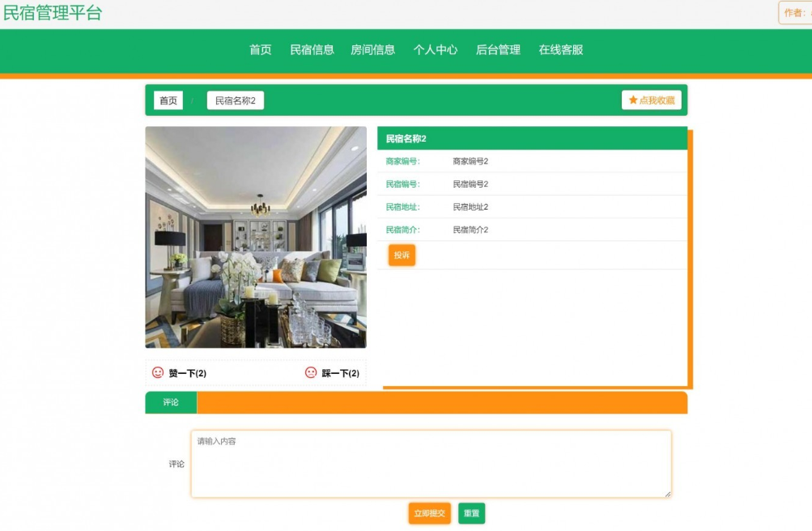Open the 首页 navigation menu item
Viewport: 812px width, 531px height.
(261, 49)
